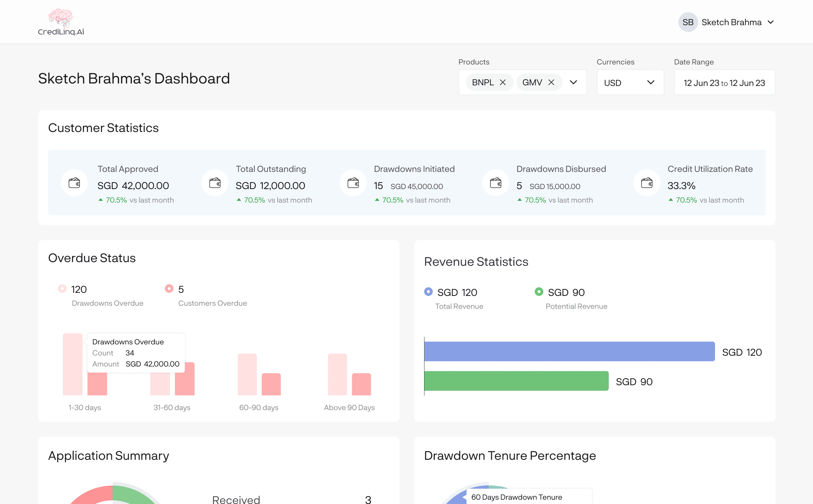813x504 pixels.
Task: Click the Drawdown Tenure Percentage heading
Action: [x=510, y=456]
